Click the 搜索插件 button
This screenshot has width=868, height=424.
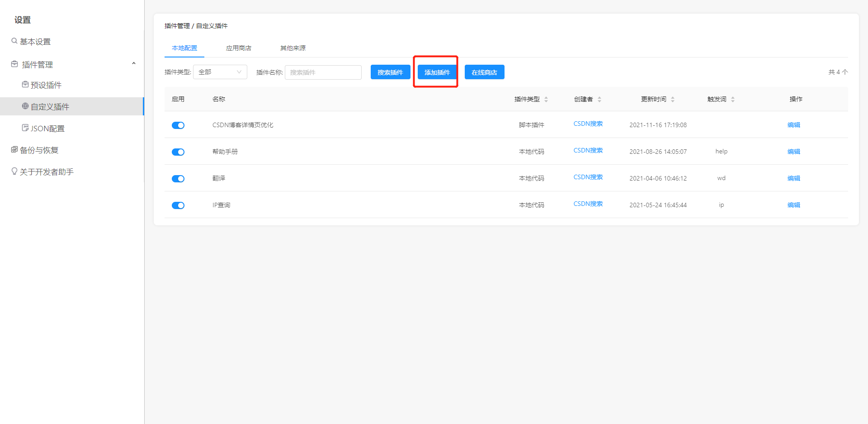point(391,72)
